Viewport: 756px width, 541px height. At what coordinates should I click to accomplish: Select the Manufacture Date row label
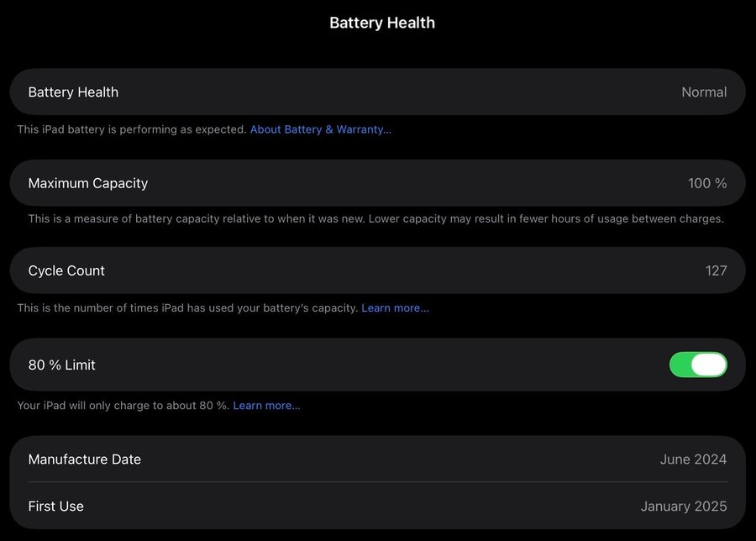85,460
